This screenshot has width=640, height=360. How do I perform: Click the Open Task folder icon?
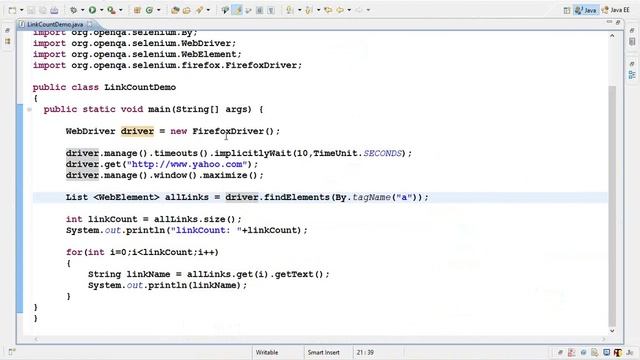(187, 10)
